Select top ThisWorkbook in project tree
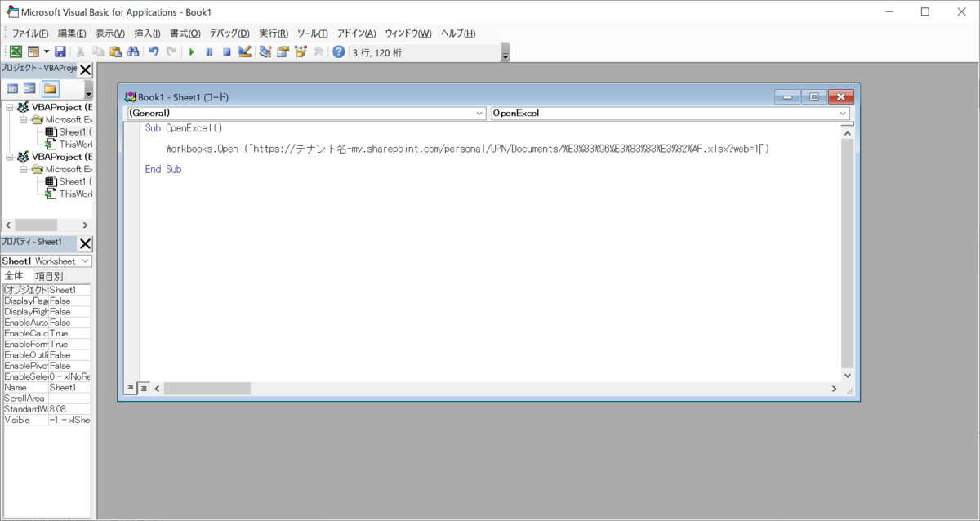 pyautogui.click(x=69, y=144)
